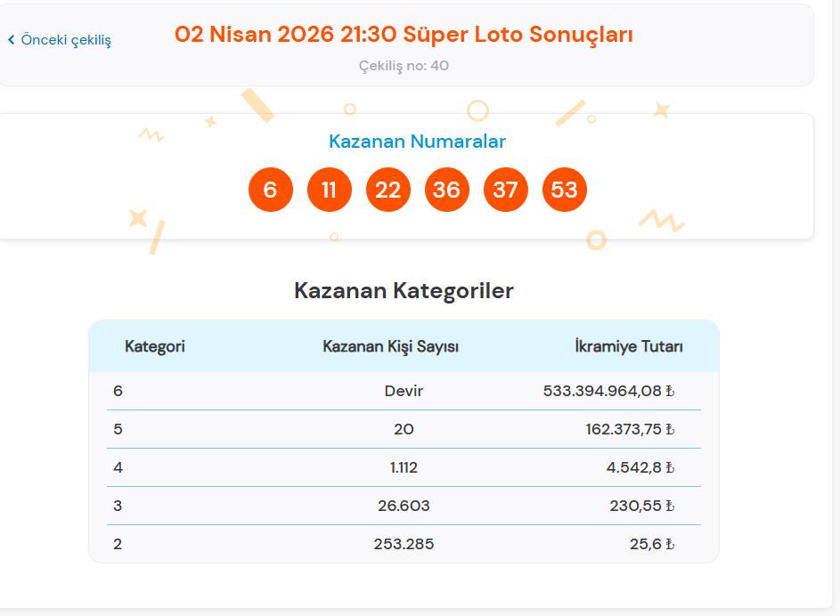840x616 pixels.
Task: Click the number ball 22
Action: tap(388, 189)
